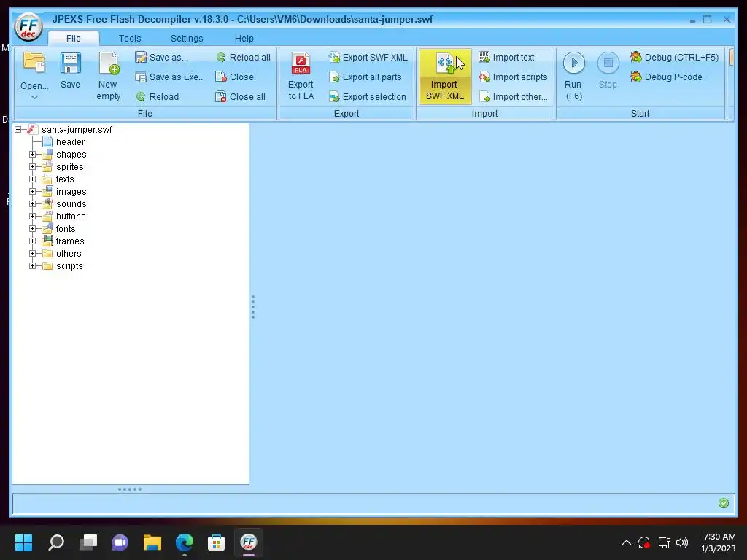This screenshot has width=747, height=560.
Task: Click the Save floppy disk icon
Action: pos(71,63)
